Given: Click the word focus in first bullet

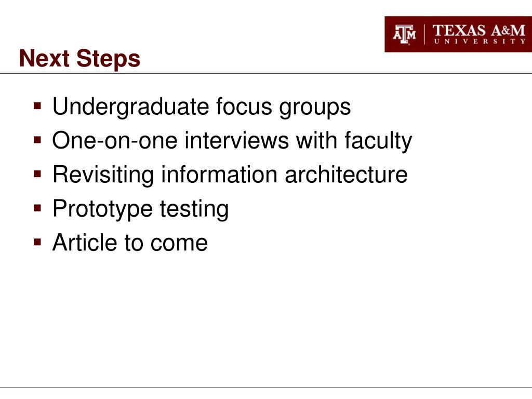Looking at the screenshot, I should [x=244, y=107].
